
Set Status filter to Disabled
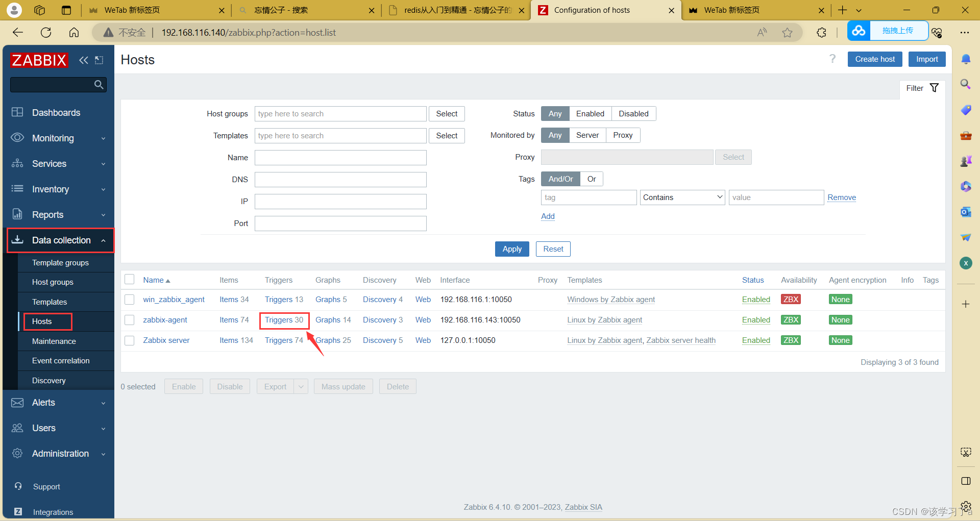tap(633, 114)
